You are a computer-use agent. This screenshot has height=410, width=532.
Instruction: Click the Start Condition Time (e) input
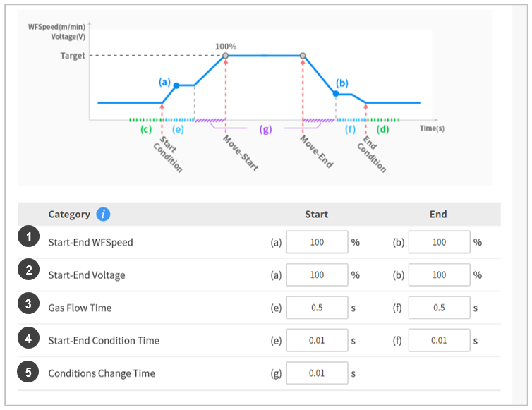317,340
